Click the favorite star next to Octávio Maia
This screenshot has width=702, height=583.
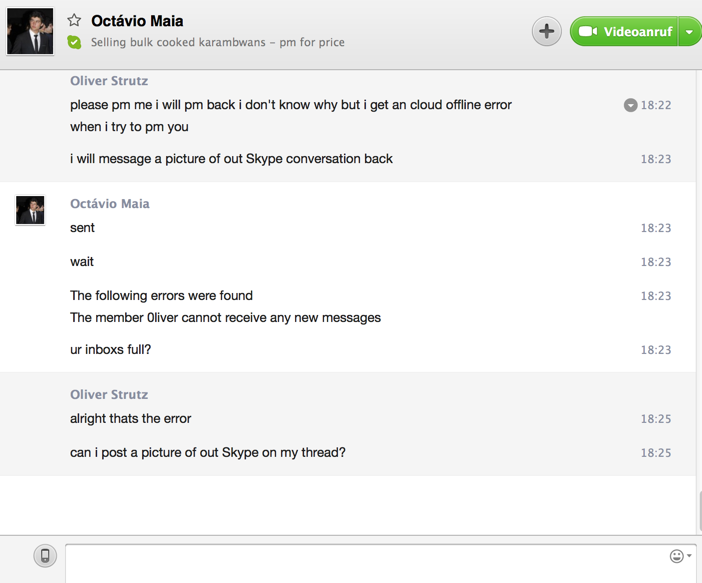pyautogui.click(x=74, y=21)
